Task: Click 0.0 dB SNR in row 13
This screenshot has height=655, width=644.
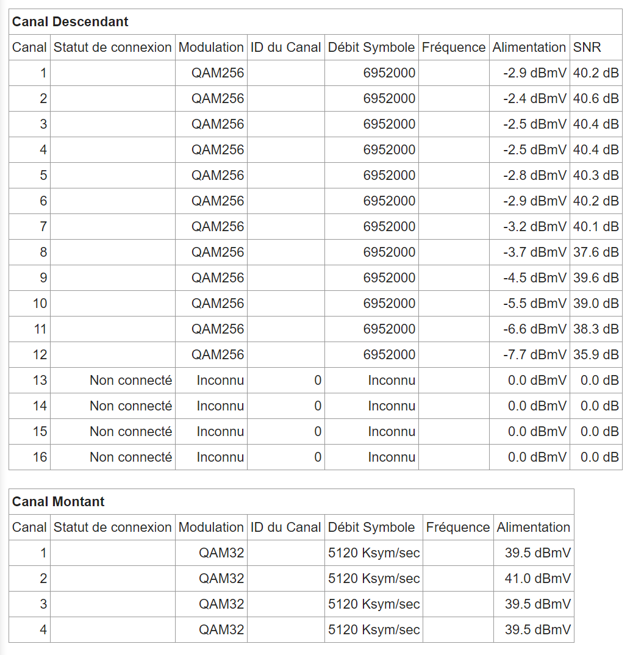Action: (599, 380)
